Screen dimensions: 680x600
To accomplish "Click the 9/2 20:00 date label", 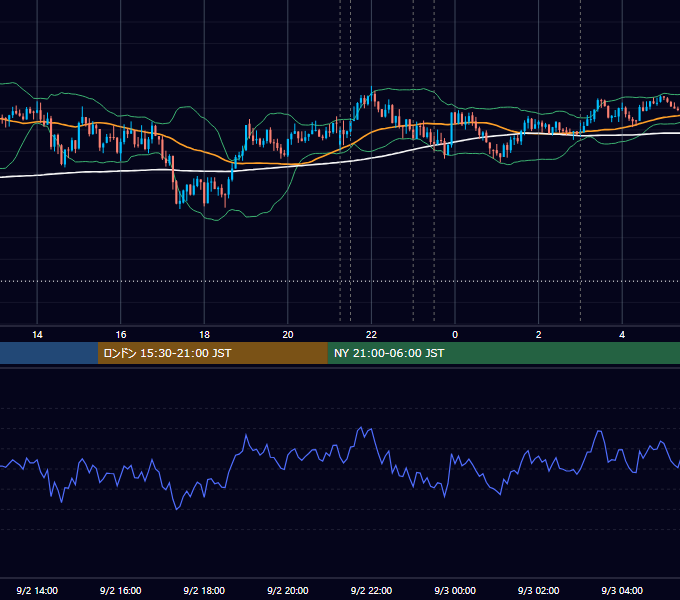I will tap(288, 590).
